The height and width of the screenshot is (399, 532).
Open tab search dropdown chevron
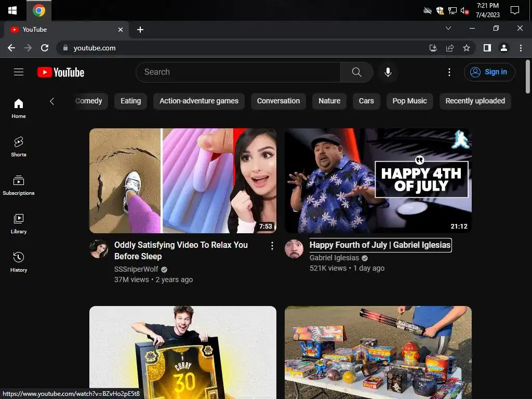[x=448, y=28]
